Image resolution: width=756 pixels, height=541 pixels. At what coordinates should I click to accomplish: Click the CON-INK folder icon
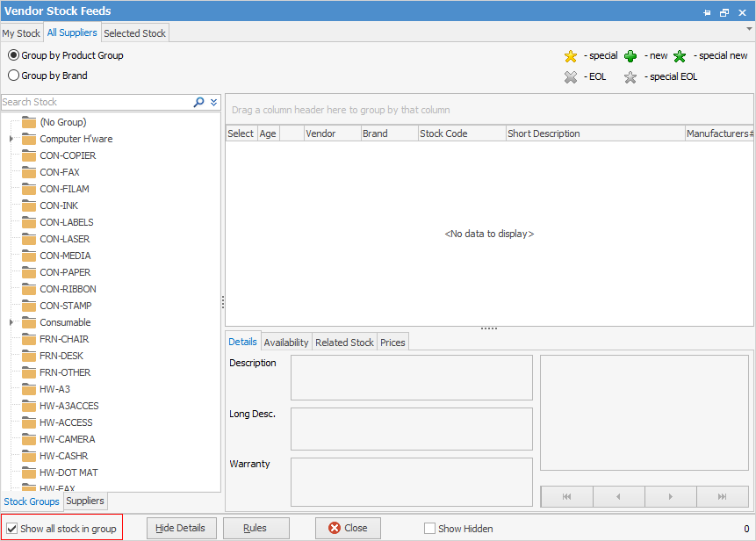[29, 206]
